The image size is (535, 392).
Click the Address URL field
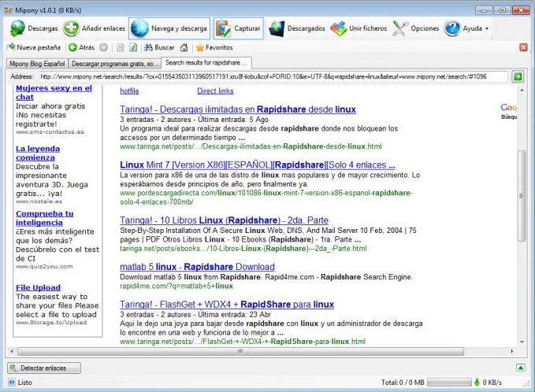pos(273,76)
